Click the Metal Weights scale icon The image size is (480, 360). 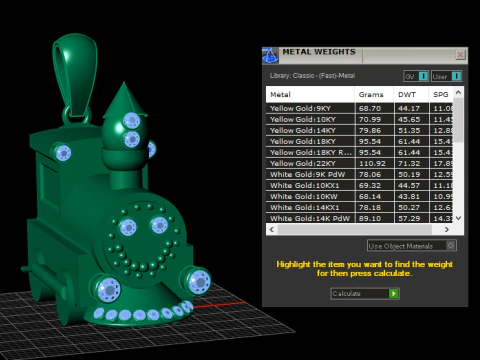[x=270, y=55]
